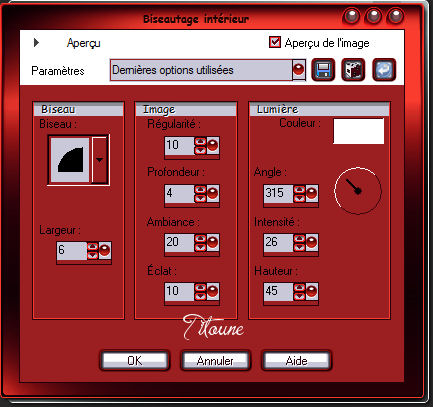433x407 pixels.
Task: Open the Hauteur slider popup red ball
Action: pyautogui.click(x=312, y=292)
